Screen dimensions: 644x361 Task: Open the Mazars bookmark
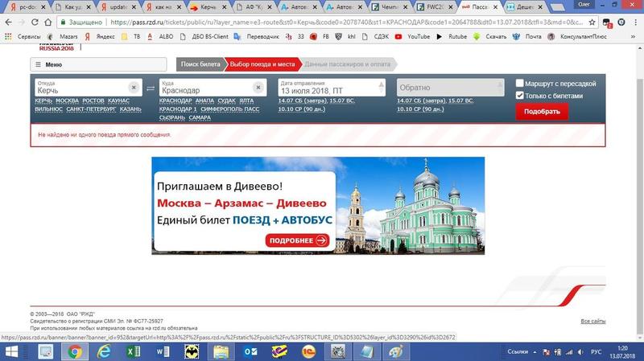click(x=63, y=36)
